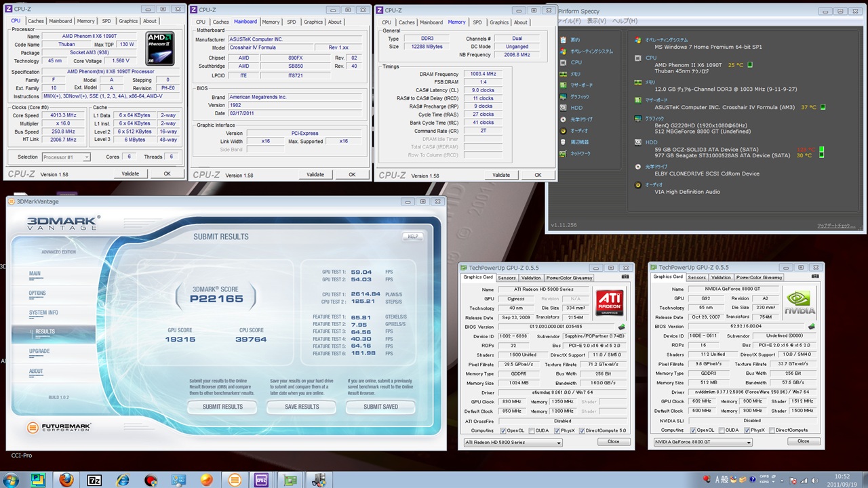Open Processor #1 selection dropdown in CPU-Z
868x488 pixels.
[x=66, y=157]
